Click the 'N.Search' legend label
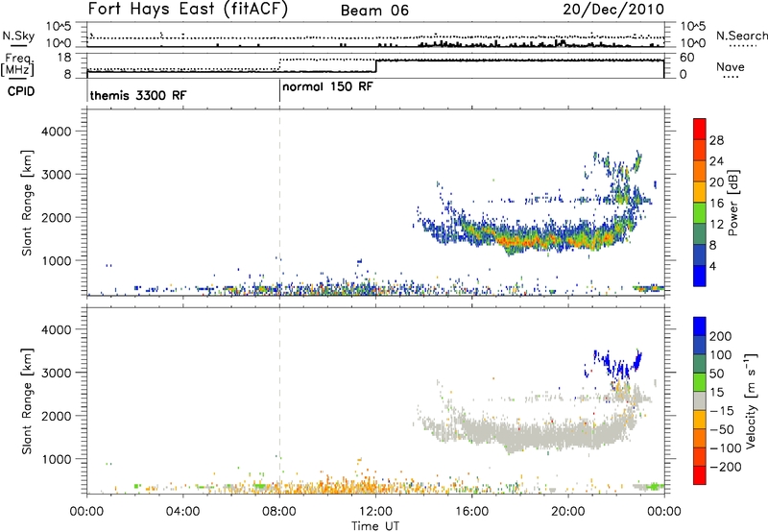The width and height of the screenshot is (768, 532). coord(741,36)
